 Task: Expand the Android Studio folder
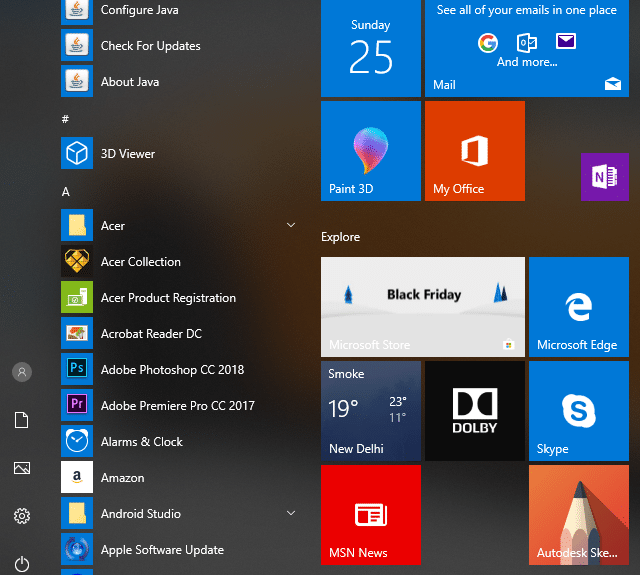coord(291,514)
